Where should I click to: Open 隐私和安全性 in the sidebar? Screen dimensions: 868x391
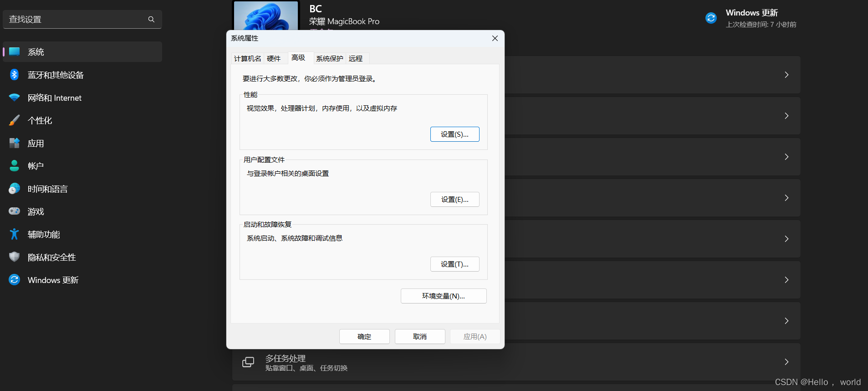click(x=82, y=257)
